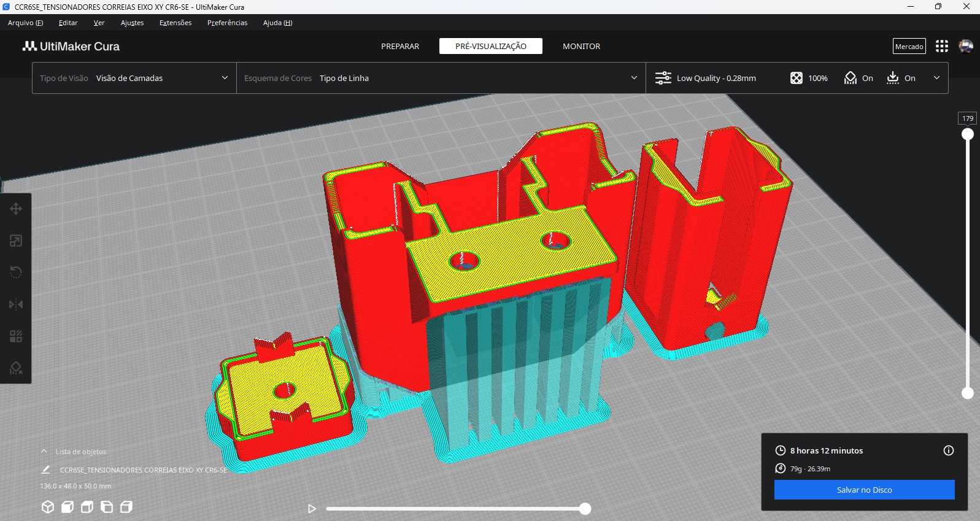Click the pencil icon beside object name

coord(45,469)
